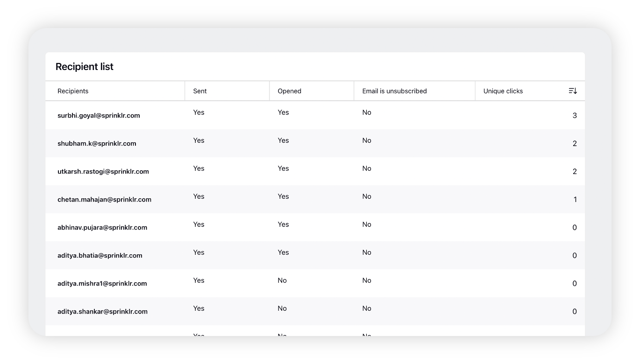Click the sort descending icon in Unique clicks
Viewport: 640px width, 364px height.
click(573, 91)
